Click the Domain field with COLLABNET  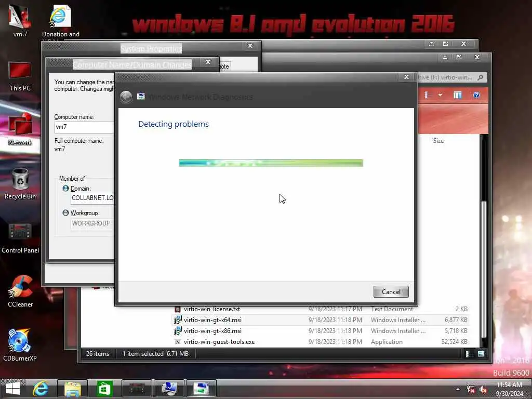click(x=92, y=198)
